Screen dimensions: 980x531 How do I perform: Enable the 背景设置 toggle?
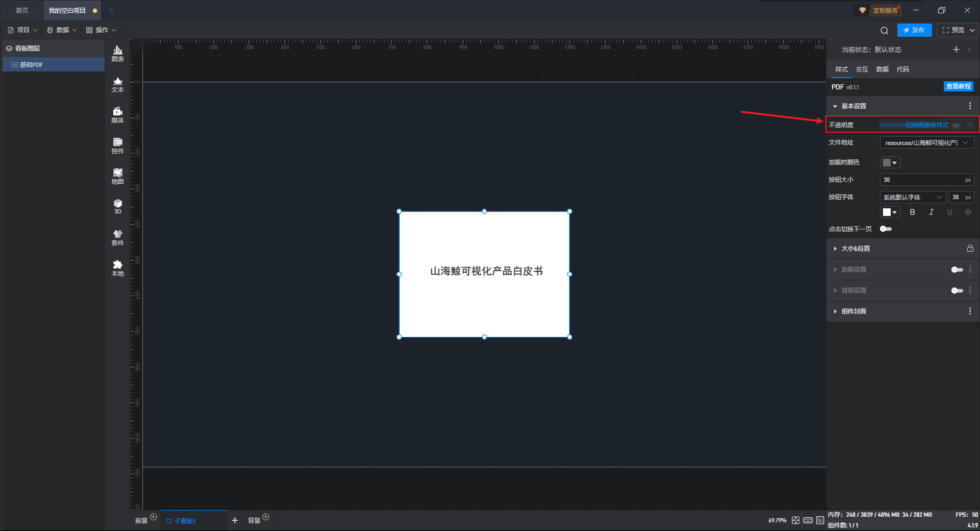[x=957, y=290]
